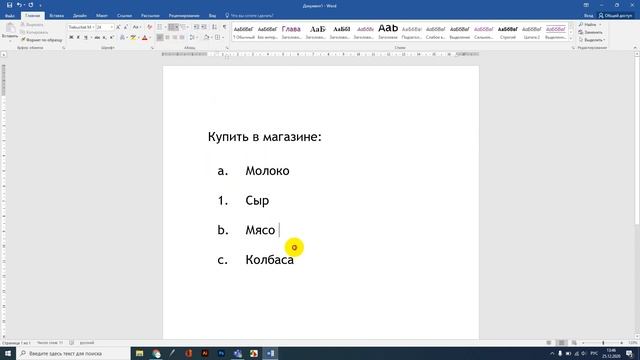640x360 pixels.
Task: Open Select (Выделить) dropdown
Action: click(x=592, y=40)
